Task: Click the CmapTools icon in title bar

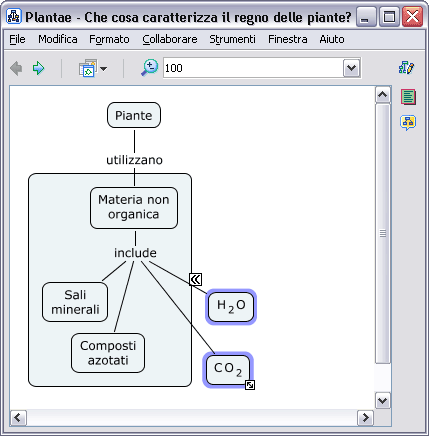Action: [14, 16]
